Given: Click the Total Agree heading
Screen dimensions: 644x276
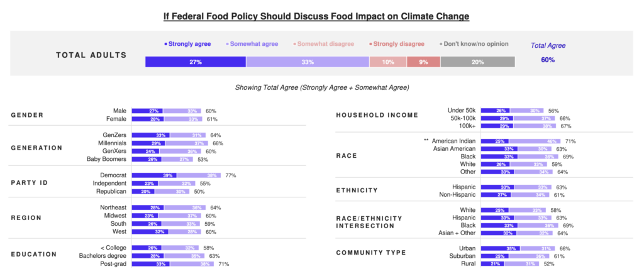Looking at the screenshot, I should (x=548, y=45).
